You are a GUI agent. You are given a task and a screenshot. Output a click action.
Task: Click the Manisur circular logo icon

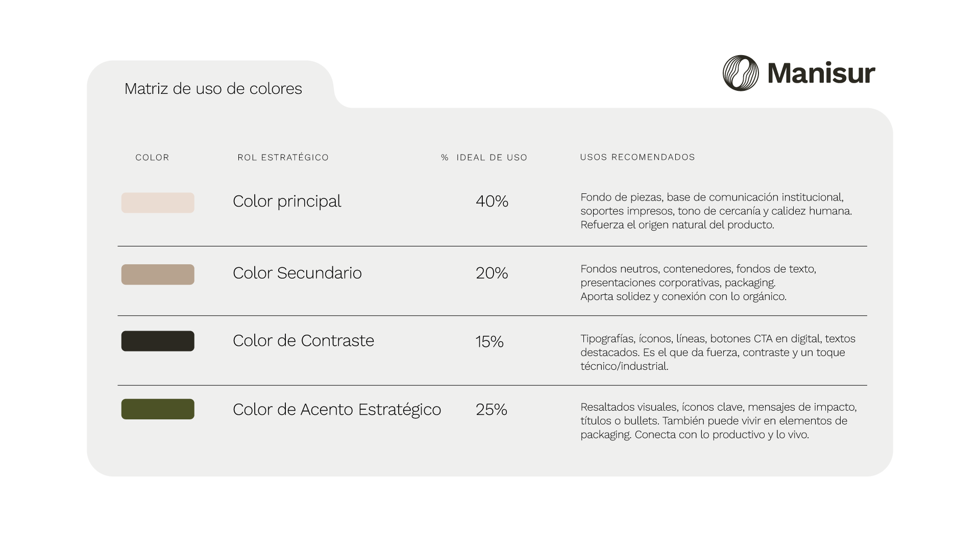(x=741, y=73)
